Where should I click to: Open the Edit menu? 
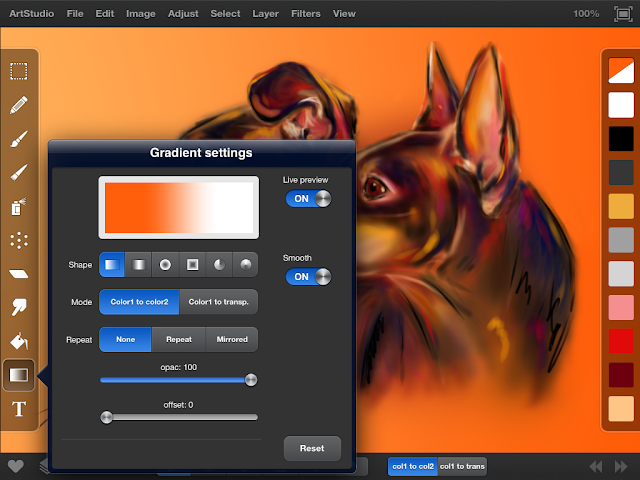(104, 14)
